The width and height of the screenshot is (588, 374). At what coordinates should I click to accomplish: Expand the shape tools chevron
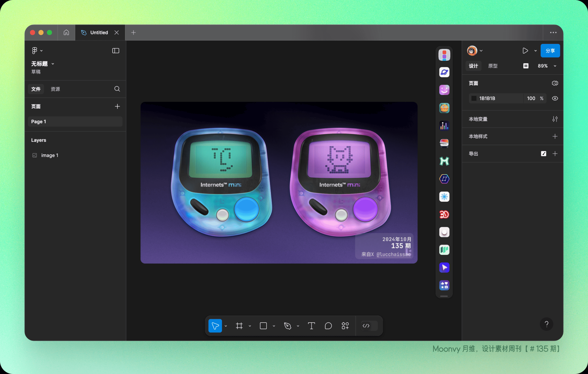(274, 326)
